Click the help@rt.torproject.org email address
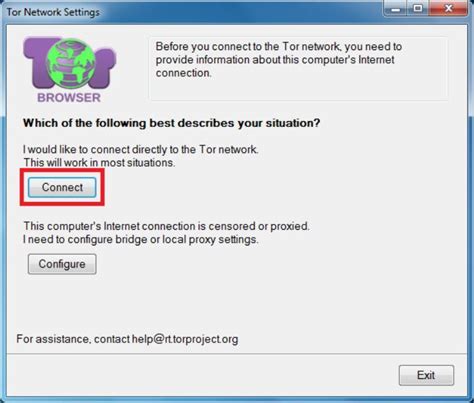The width and height of the screenshot is (474, 403). 185,339
